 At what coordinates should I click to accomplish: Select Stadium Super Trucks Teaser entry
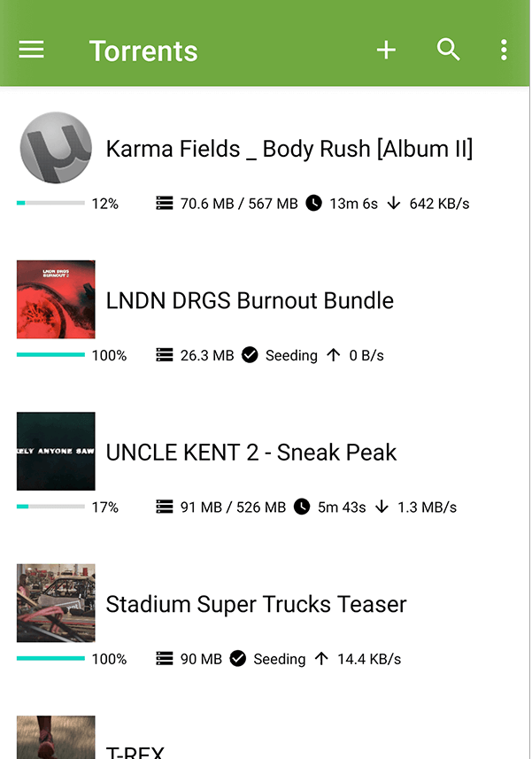(256, 605)
